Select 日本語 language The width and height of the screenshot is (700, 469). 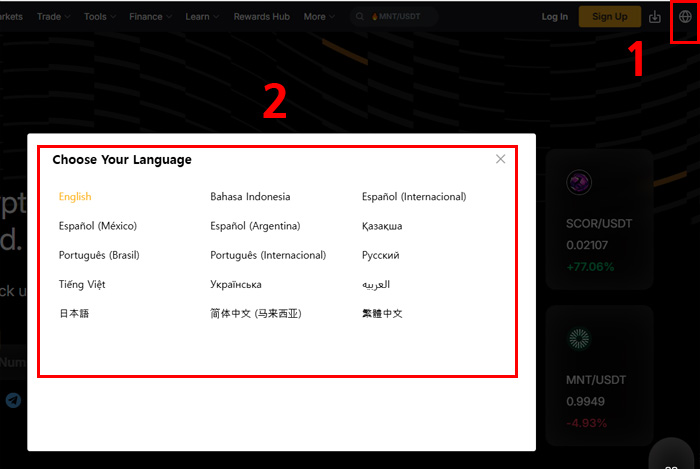click(74, 313)
